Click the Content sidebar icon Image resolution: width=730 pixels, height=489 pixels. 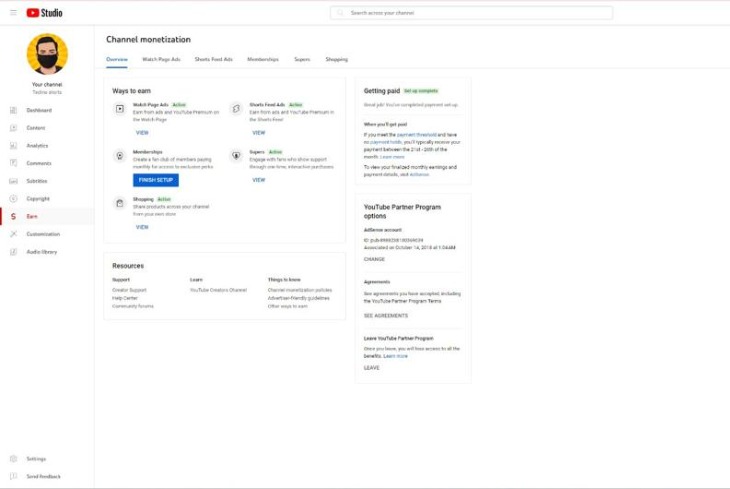pos(14,128)
